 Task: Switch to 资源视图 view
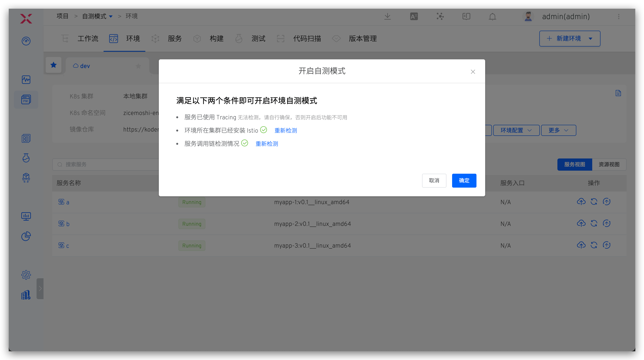click(609, 164)
